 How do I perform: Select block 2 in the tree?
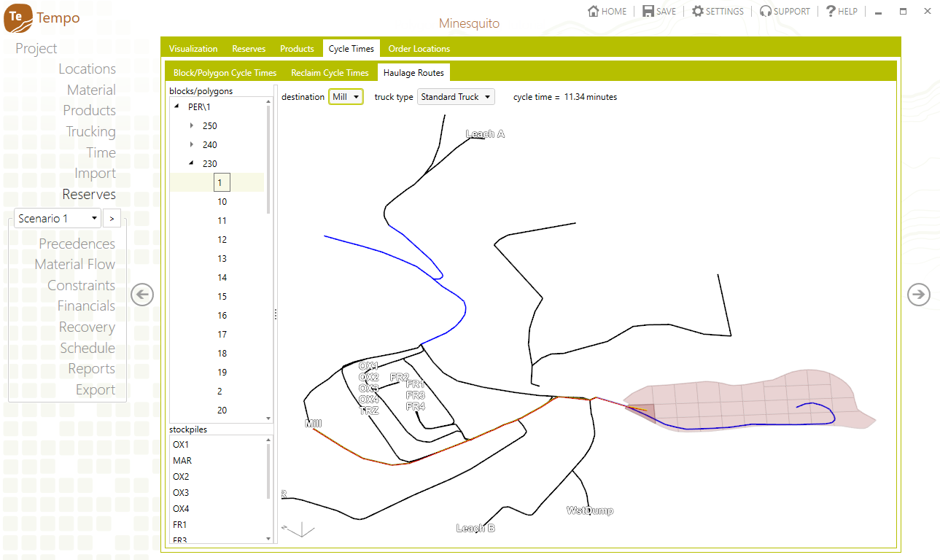(x=218, y=391)
